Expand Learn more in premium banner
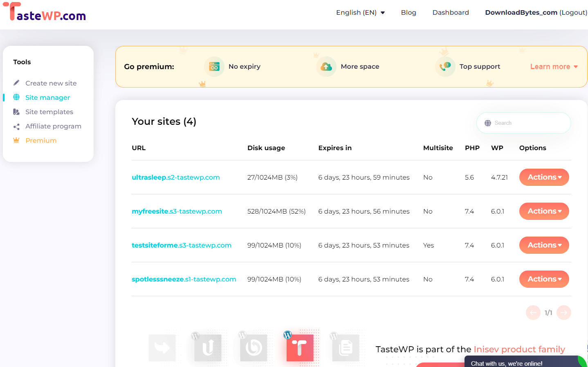 click(x=554, y=67)
